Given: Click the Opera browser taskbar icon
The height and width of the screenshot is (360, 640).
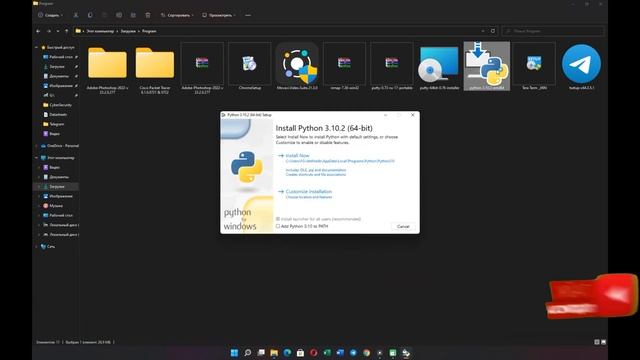Looking at the screenshot, I should [x=313, y=353].
